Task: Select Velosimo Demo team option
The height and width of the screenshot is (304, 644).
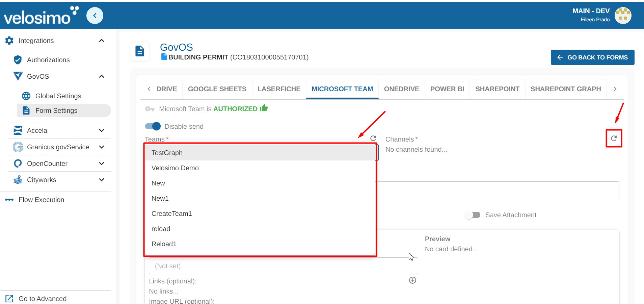Action: click(260, 168)
